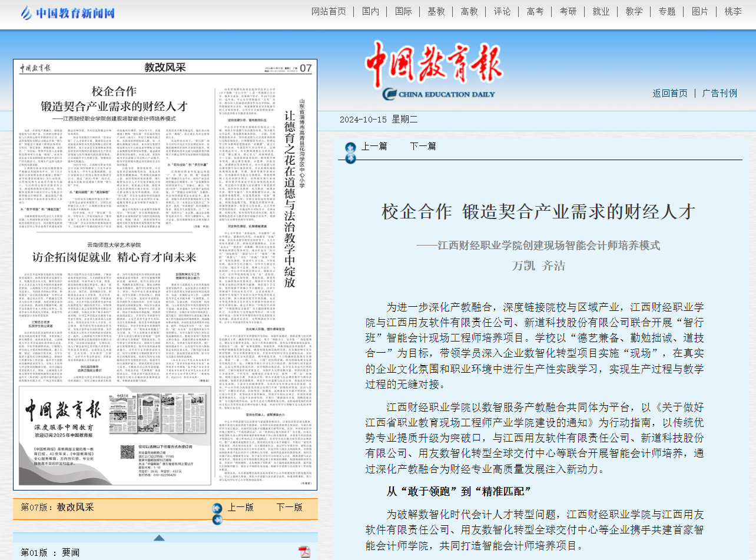The height and width of the screenshot is (560, 756).
Task: Click the China Education Daily masthead logo
Action: tap(434, 71)
